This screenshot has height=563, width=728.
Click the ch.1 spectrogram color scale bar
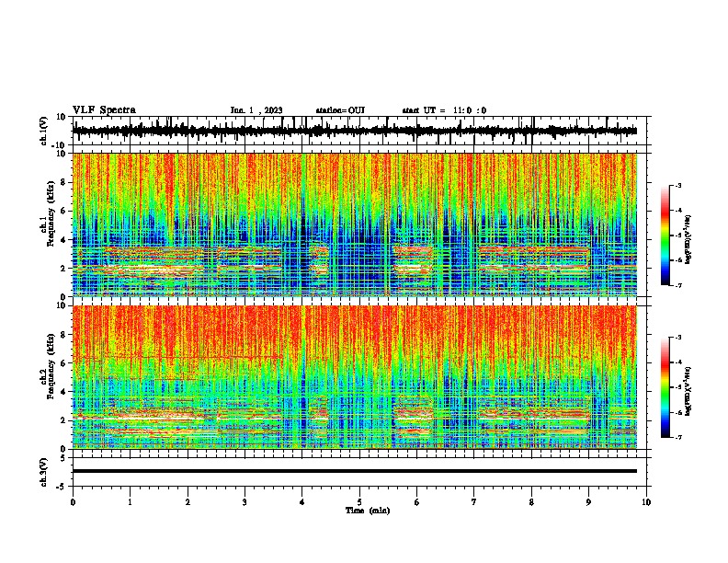pyautogui.click(x=665, y=236)
